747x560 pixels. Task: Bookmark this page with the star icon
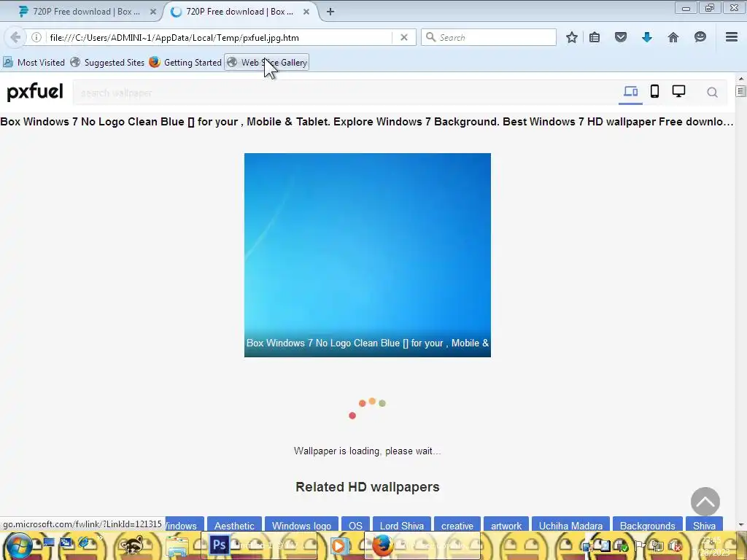tap(572, 37)
